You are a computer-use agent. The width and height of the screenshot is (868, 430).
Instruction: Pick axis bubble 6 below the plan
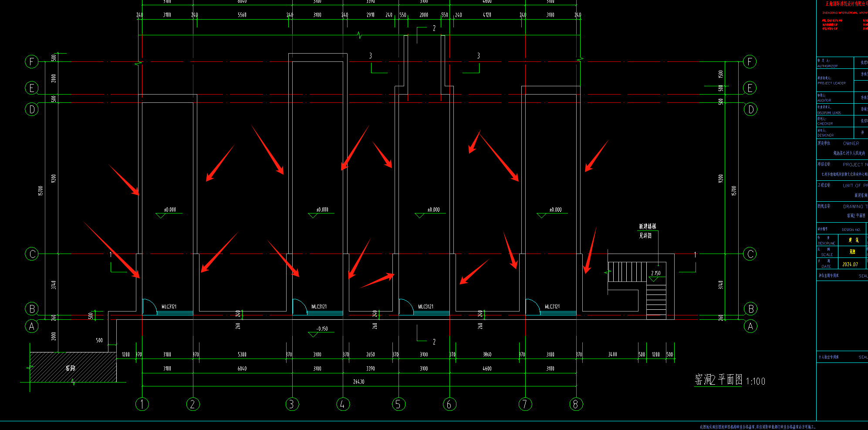click(x=449, y=404)
